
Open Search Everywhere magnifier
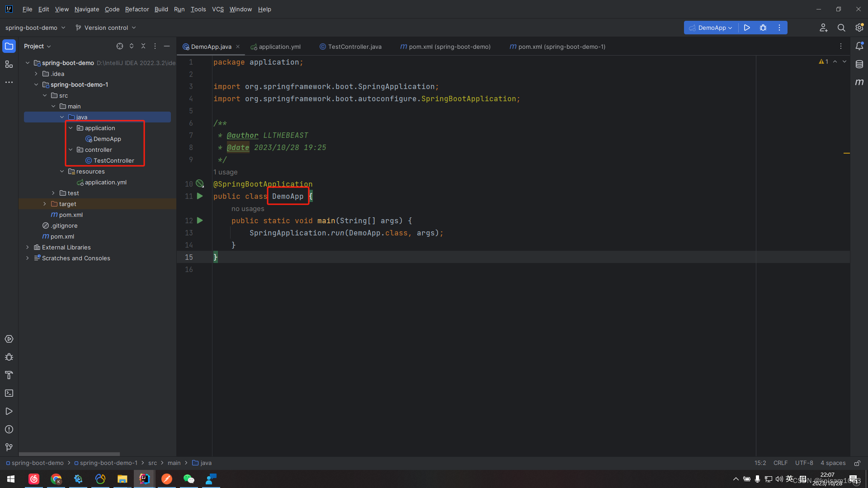(841, 28)
